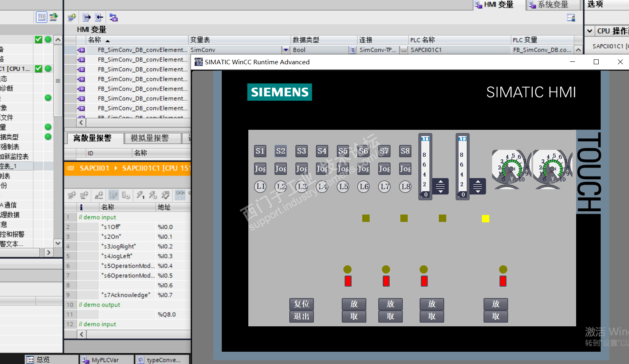This screenshot has height=364, width=629.
Task: Click the export tags icon in HMI 变量 toolbar
Action: (86, 17)
